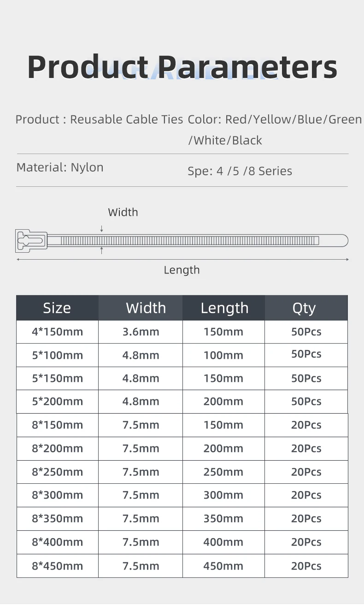The height and width of the screenshot is (606, 364).
Task: Click the 8*300mm size cell
Action: click(x=57, y=495)
